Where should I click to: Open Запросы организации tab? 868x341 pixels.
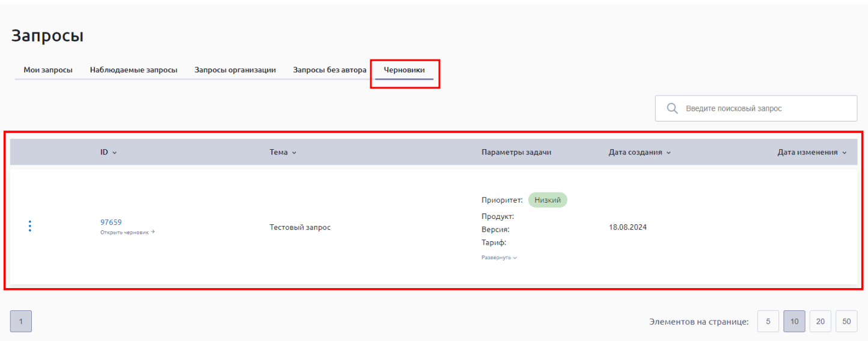click(235, 70)
